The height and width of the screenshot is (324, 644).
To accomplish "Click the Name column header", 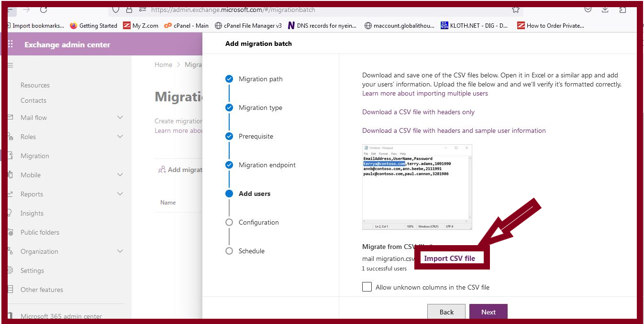I will point(168,203).
